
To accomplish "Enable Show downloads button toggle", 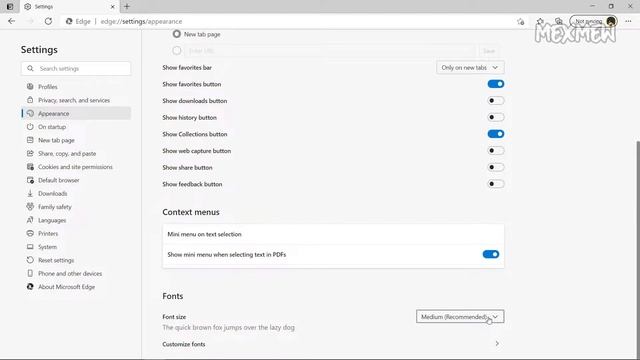I will click(x=496, y=100).
